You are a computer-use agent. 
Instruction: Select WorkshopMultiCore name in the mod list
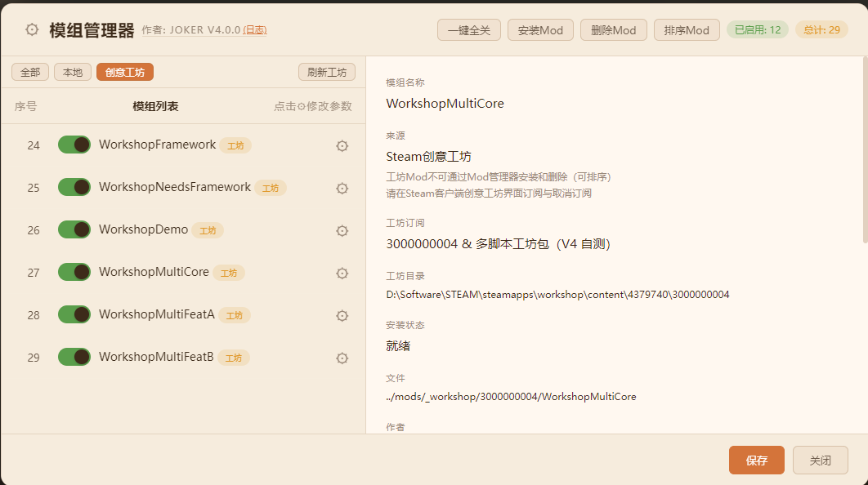tap(154, 272)
